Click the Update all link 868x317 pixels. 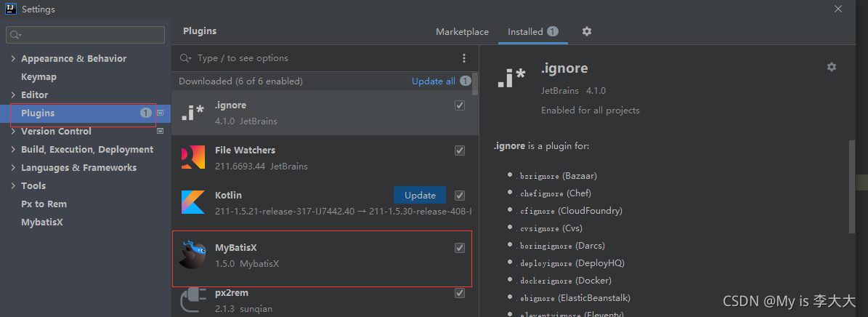(x=434, y=81)
